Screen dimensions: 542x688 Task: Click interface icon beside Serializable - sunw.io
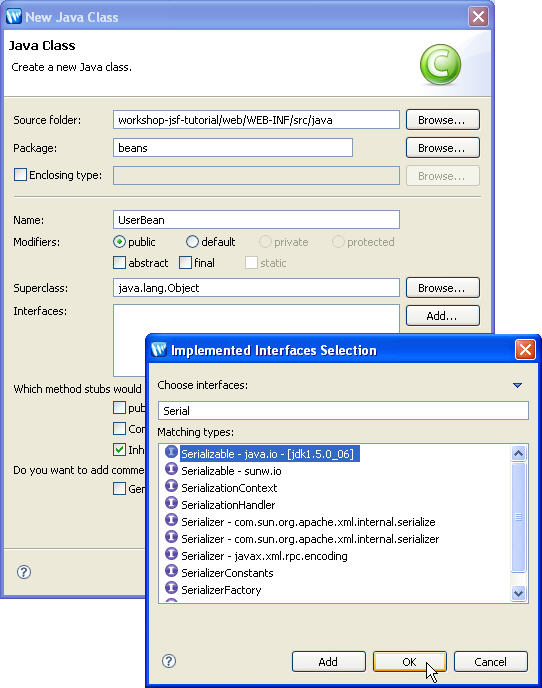[x=171, y=469]
